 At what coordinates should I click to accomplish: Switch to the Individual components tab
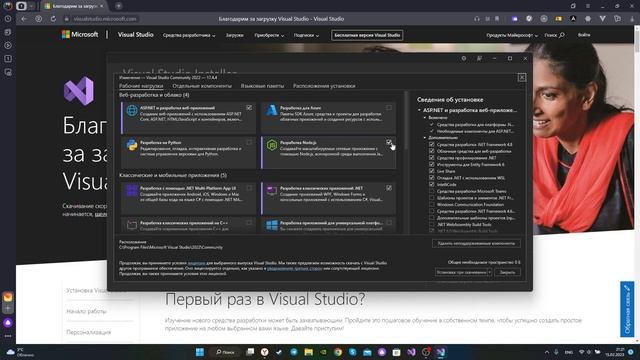(x=202, y=86)
